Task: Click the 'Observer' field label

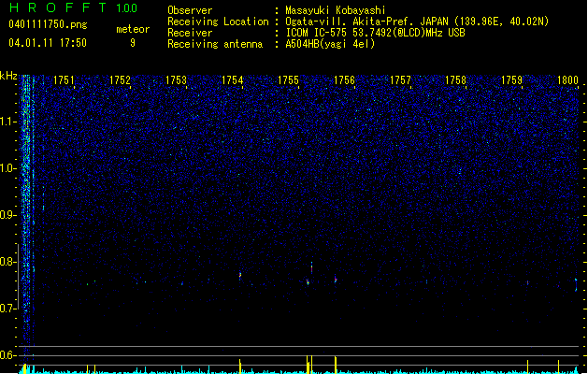Action: coord(190,10)
